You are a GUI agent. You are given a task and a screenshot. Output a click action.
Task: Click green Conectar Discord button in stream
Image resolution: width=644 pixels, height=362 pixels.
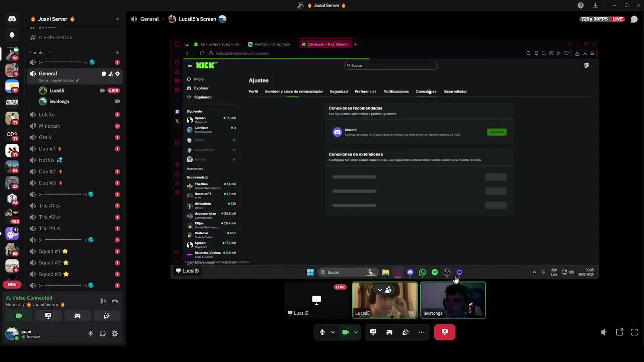pyautogui.click(x=497, y=132)
